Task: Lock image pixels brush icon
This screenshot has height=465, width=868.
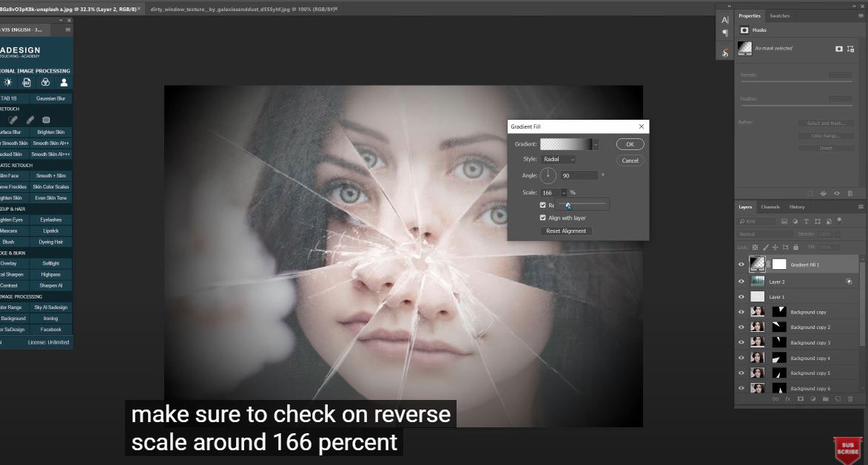Action: pos(766,247)
